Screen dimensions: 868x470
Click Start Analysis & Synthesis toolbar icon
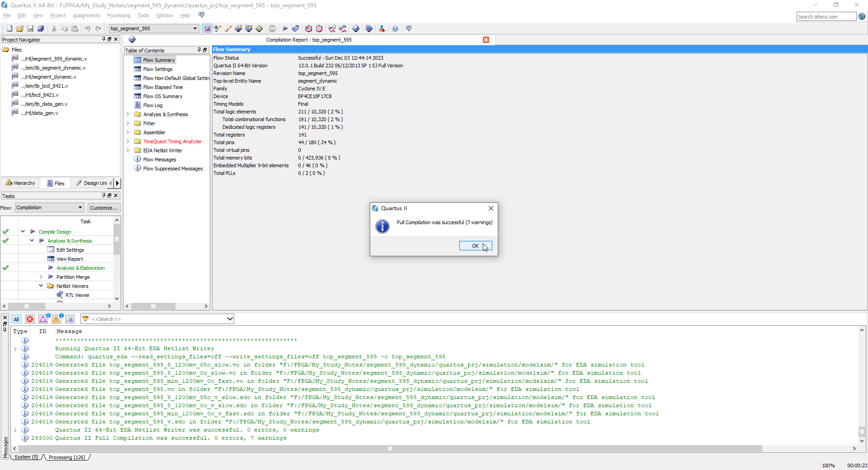pyautogui.click(x=296, y=28)
